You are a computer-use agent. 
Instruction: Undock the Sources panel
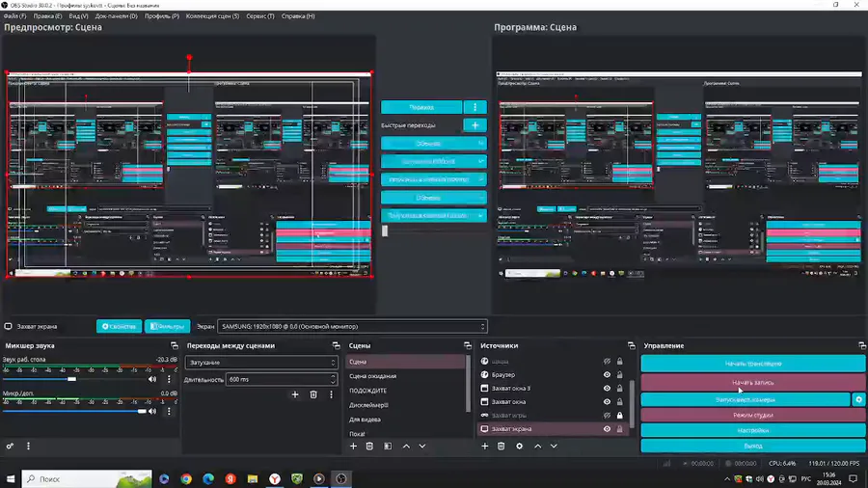click(632, 346)
